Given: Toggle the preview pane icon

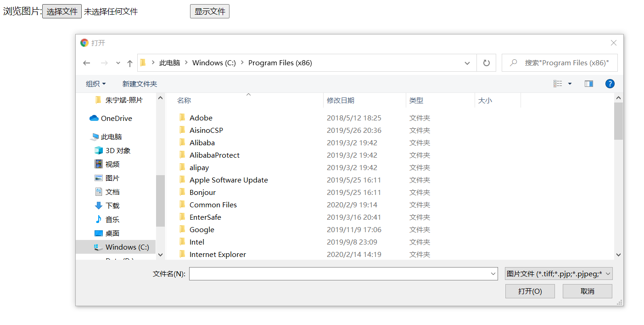Looking at the screenshot, I should point(589,84).
